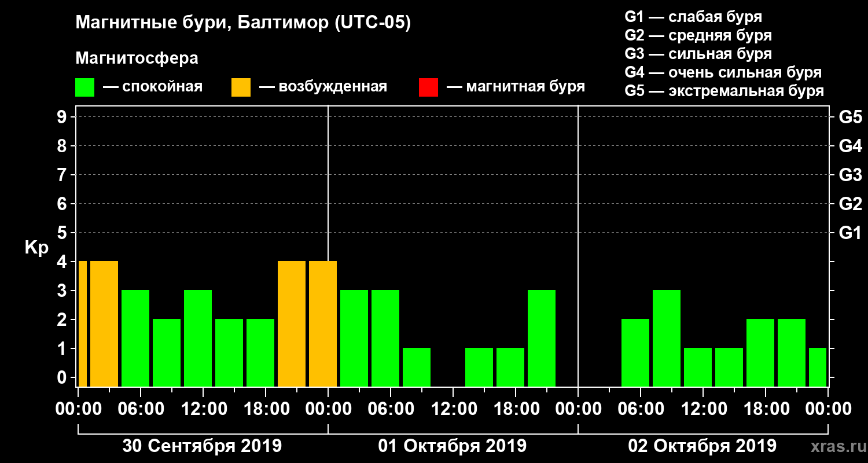This screenshot has width=868, height=463.
Task: Click the 'G2 — средняя буря' line
Action: click(698, 35)
